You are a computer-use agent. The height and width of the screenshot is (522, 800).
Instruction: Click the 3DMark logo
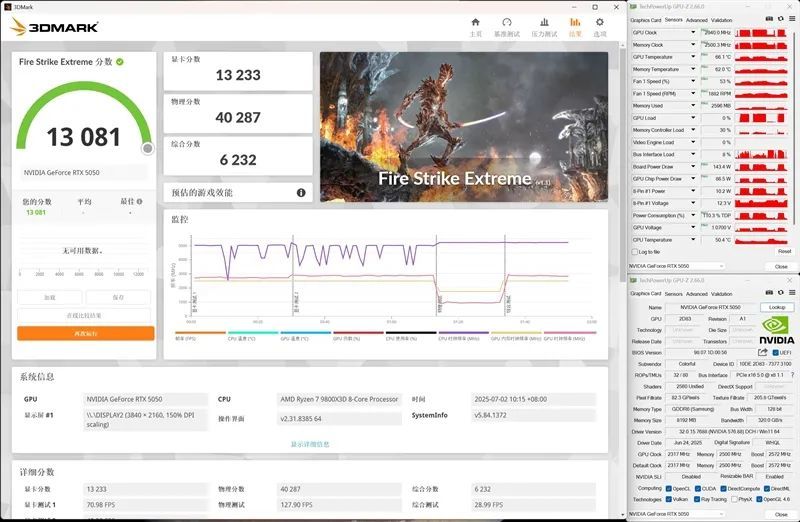click(x=54, y=27)
